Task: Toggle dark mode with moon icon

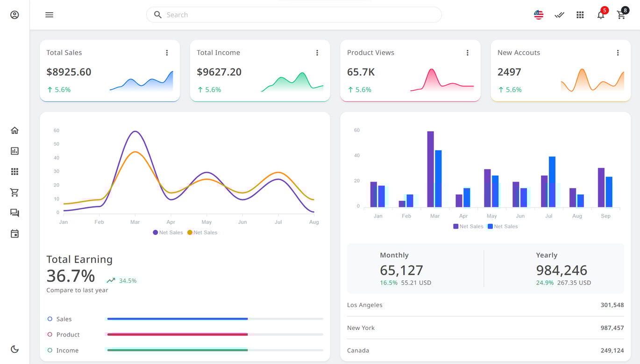Action: point(14,349)
